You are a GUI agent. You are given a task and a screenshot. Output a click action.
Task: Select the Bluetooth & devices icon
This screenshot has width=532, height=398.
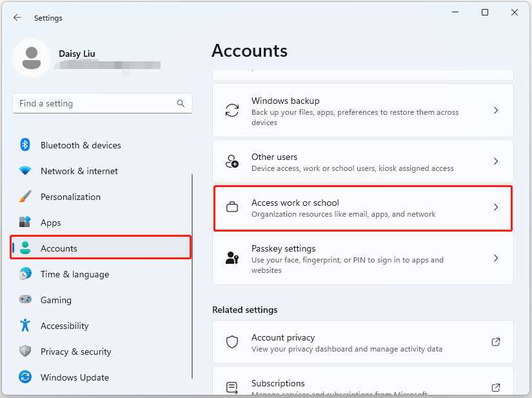coord(25,145)
